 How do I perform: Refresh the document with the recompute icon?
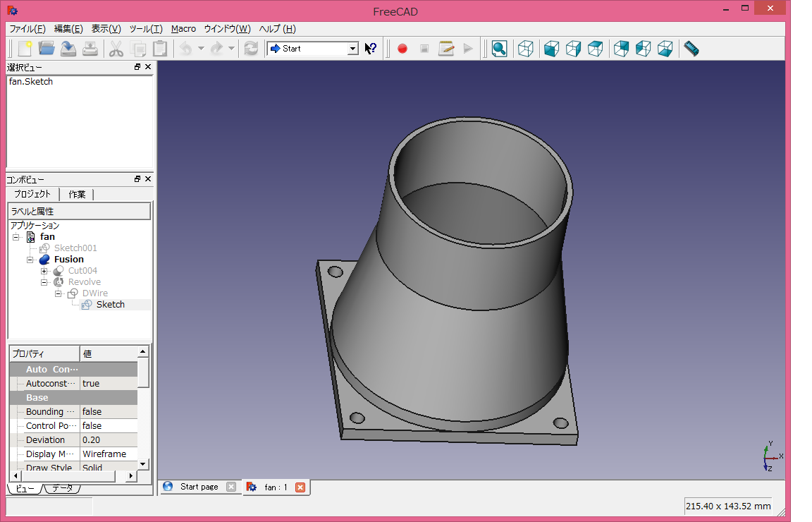point(251,49)
